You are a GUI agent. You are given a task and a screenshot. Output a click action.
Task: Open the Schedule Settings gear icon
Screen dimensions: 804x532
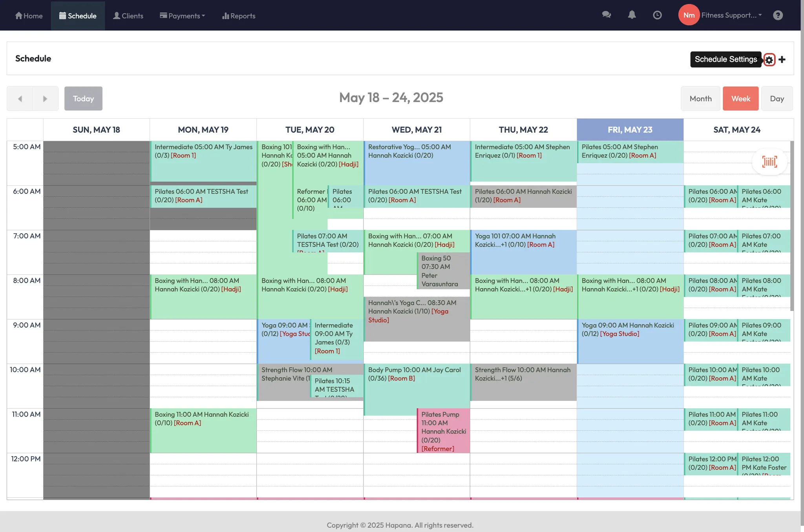click(x=769, y=60)
